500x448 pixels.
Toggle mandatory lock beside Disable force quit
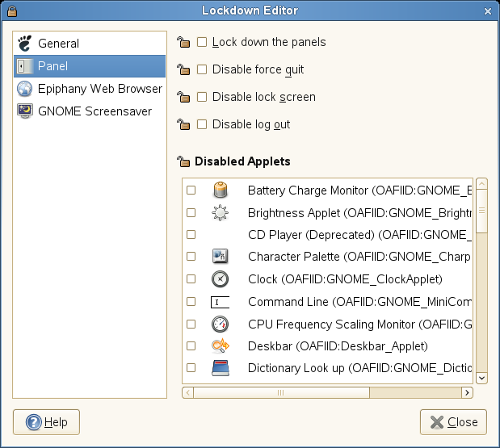click(x=183, y=69)
